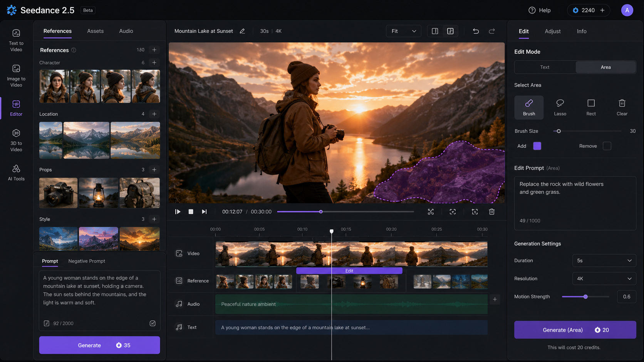Open the Fit zoom dropdown

tap(403, 31)
